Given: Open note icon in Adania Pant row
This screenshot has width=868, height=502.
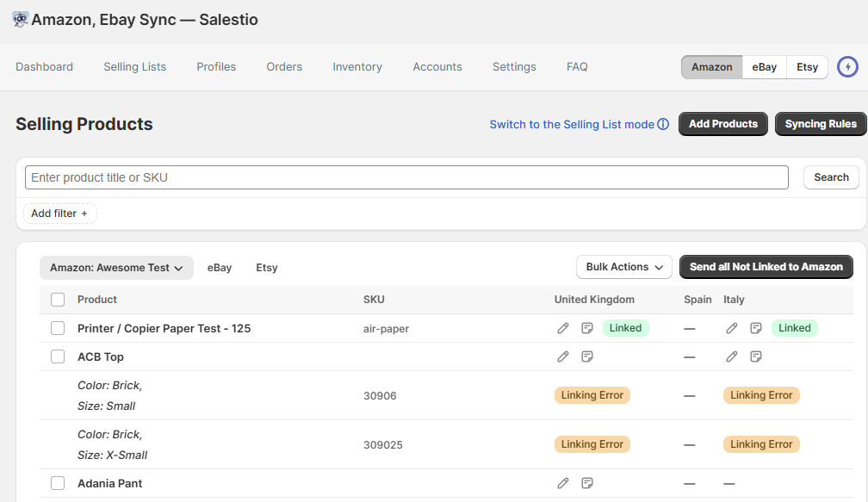Looking at the screenshot, I should click(587, 483).
